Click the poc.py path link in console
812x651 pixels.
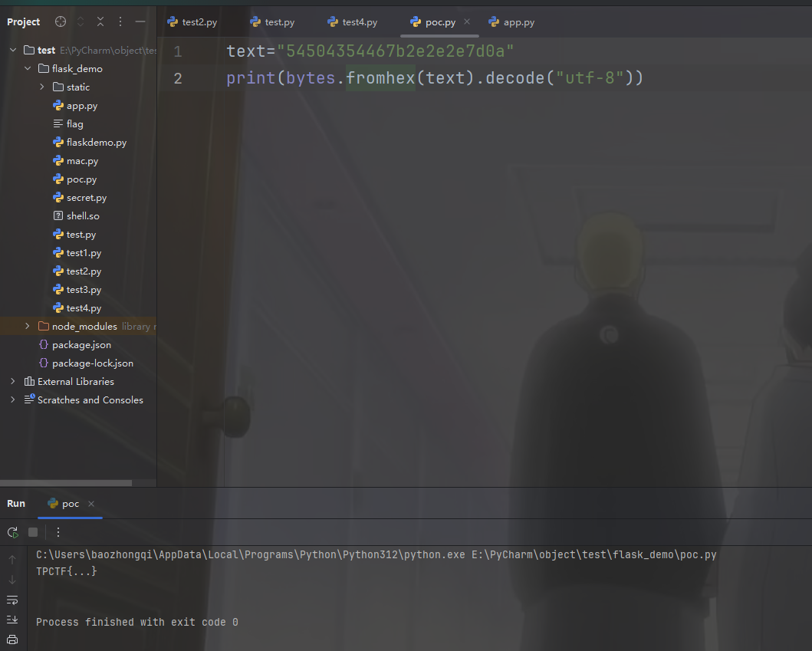[x=593, y=554]
